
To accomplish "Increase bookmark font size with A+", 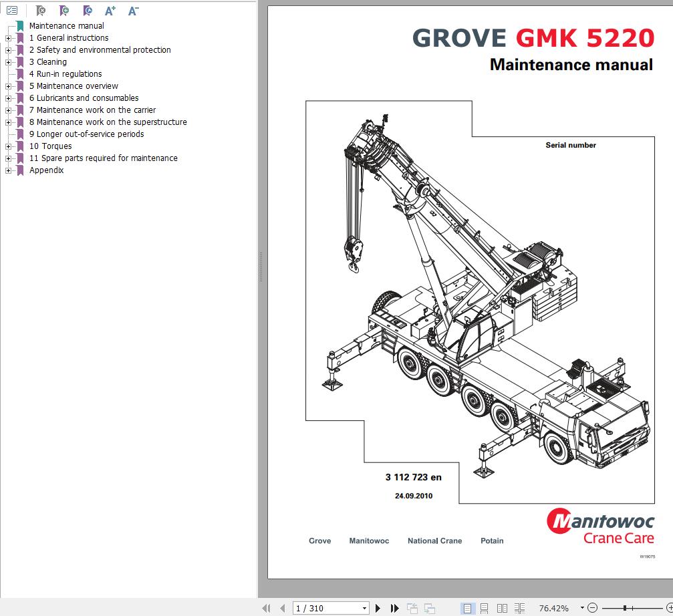I will click(x=110, y=10).
